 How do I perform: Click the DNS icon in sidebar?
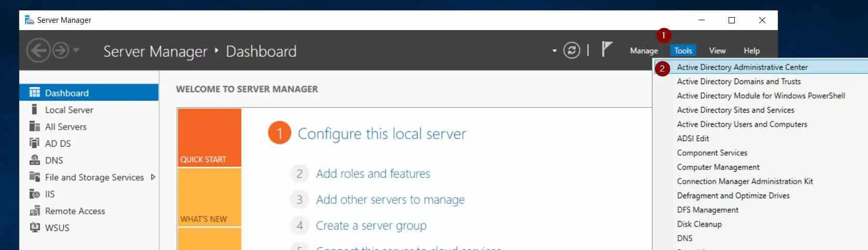tap(35, 160)
